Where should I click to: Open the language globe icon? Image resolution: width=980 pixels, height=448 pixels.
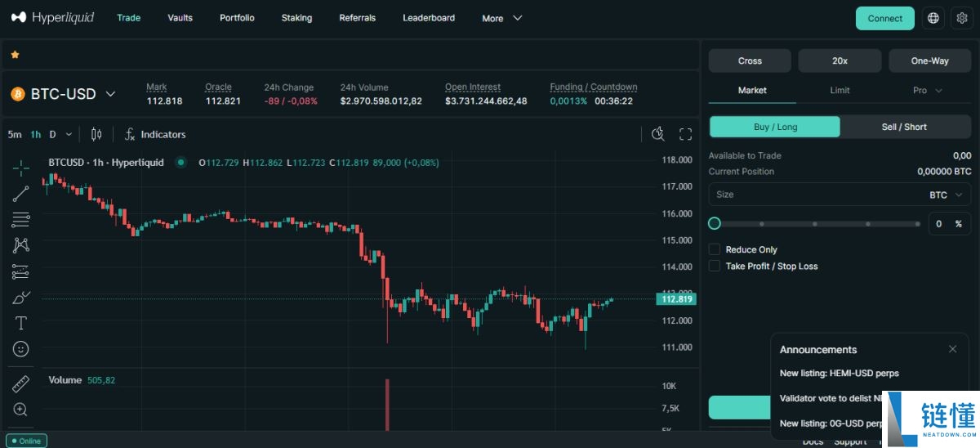click(933, 18)
